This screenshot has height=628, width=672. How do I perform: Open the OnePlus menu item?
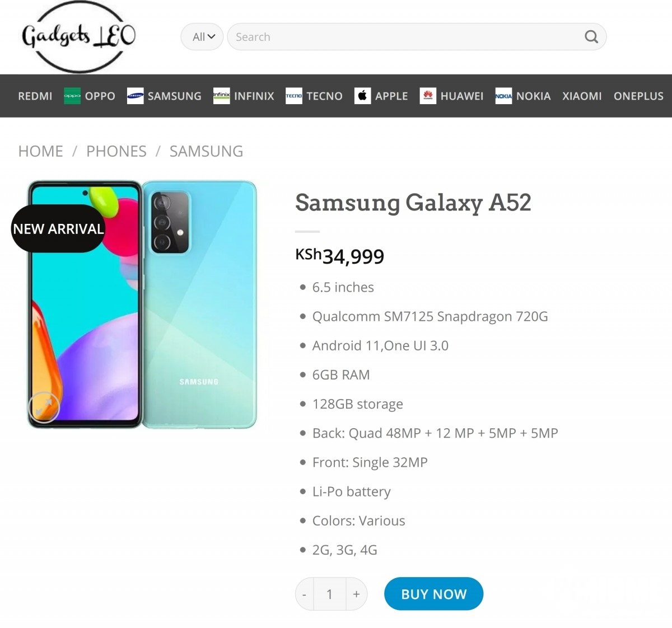[x=638, y=96]
